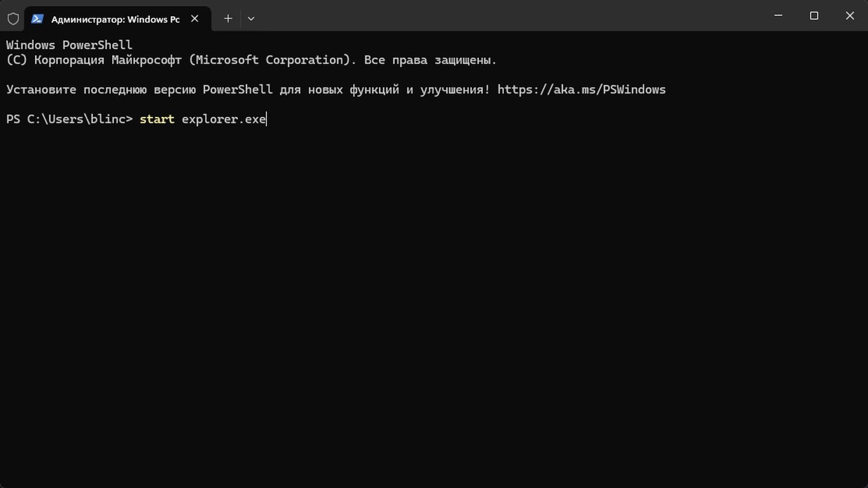
Task: Click the yellow 'start' command word
Action: [157, 119]
